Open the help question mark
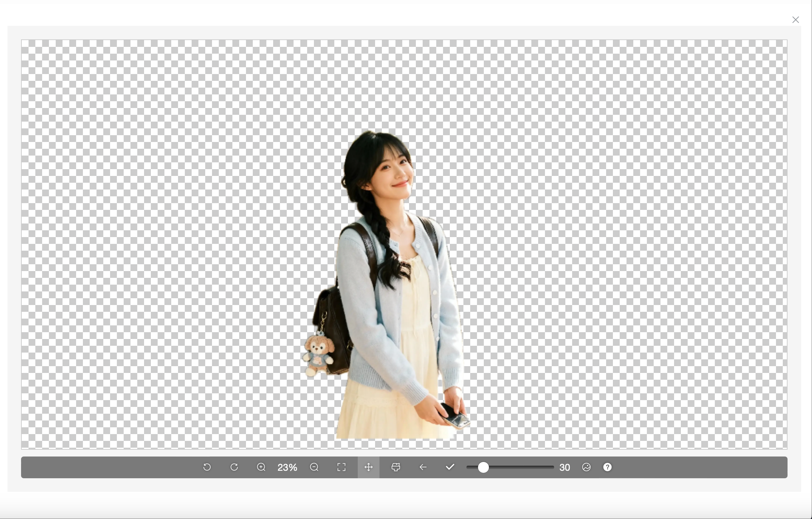Screen dimensions: 812x519 607,467
